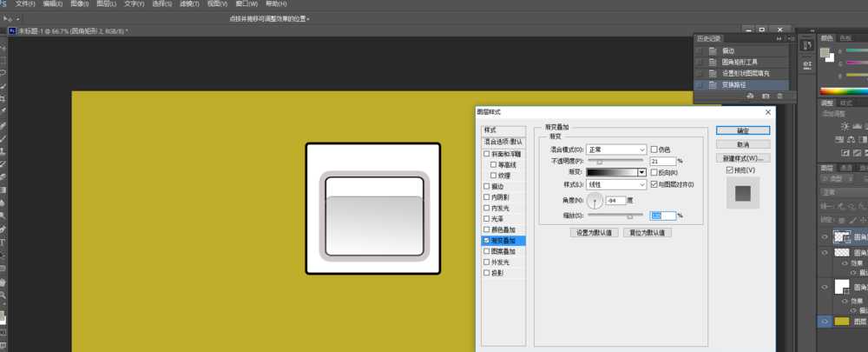Click the foreground color swatch in Color panel
This screenshot has height=352, width=868.
point(825,52)
